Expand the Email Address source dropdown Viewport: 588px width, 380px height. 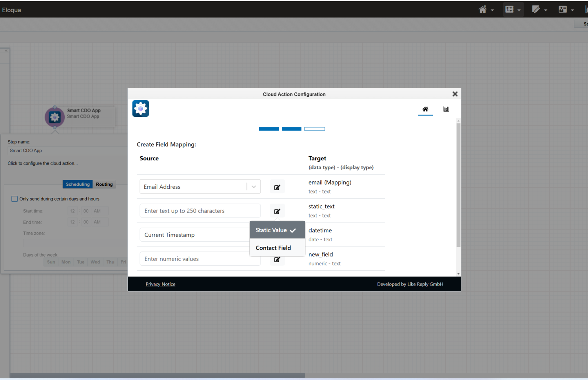254,187
